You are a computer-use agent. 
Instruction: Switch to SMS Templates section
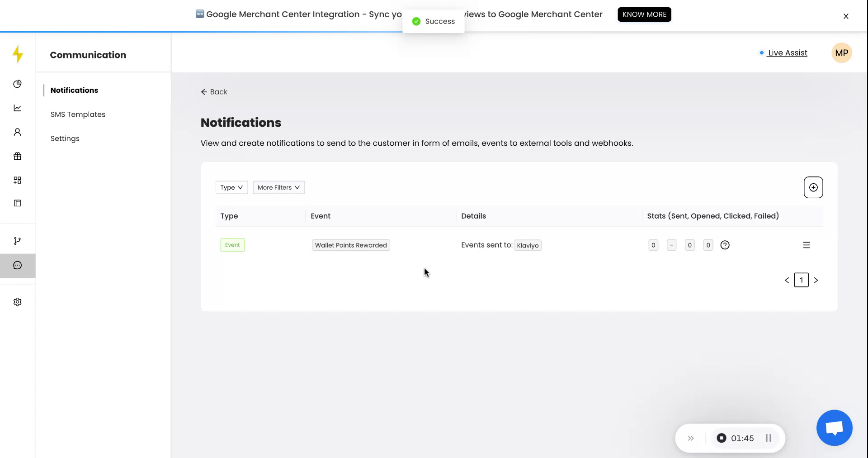coord(77,114)
